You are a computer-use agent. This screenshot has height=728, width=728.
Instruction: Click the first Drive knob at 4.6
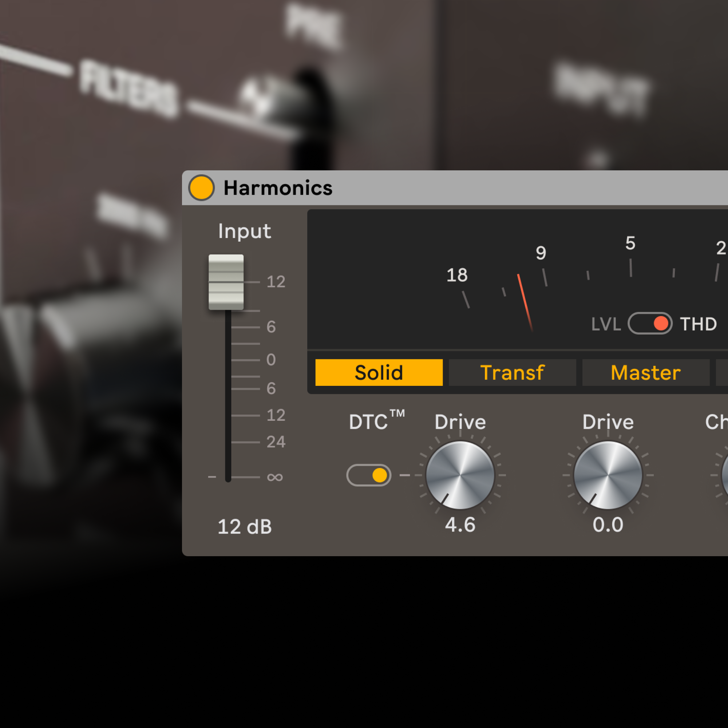tap(460, 475)
